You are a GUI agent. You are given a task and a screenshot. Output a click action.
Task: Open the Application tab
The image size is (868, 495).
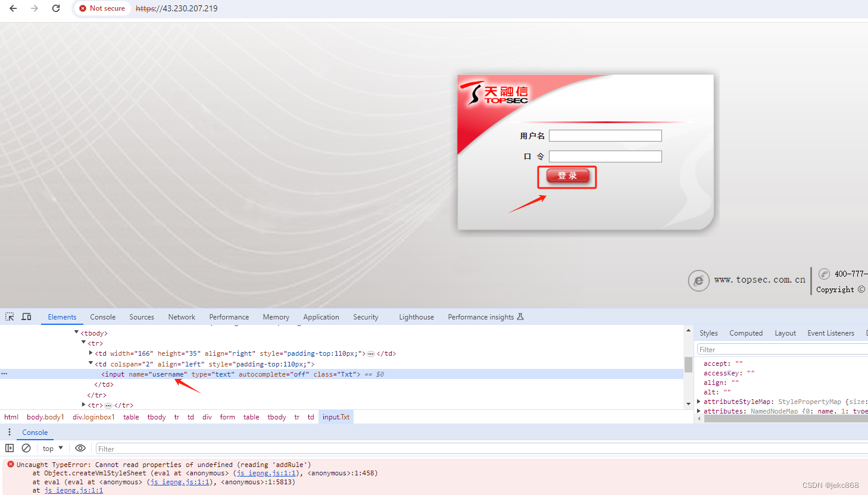pyautogui.click(x=321, y=317)
